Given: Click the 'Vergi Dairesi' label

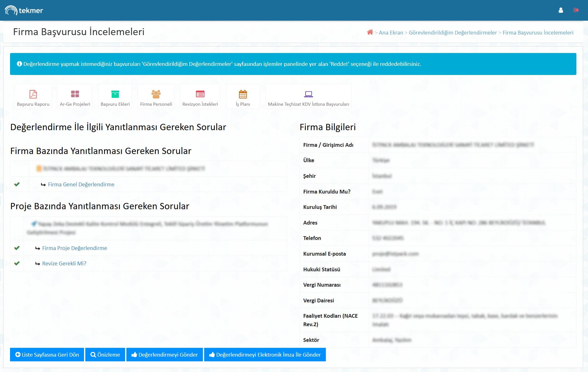Looking at the screenshot, I should click(x=319, y=300).
